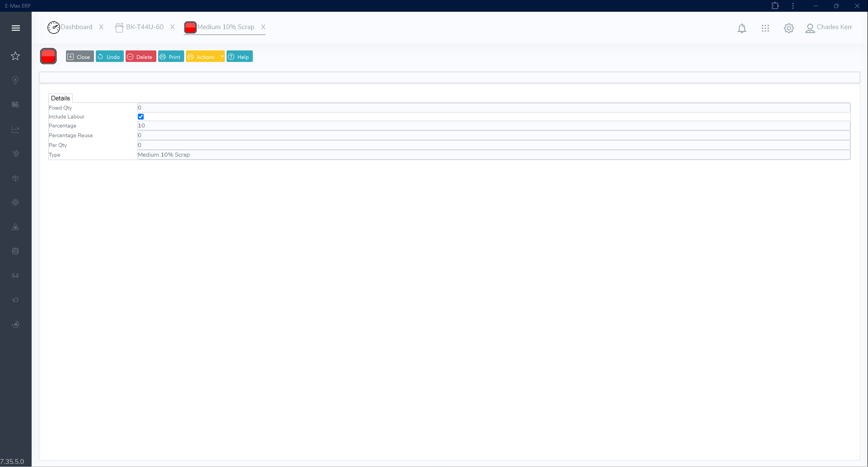Open the database module in the sidebar
Screen dimensions: 868x467
15,251
